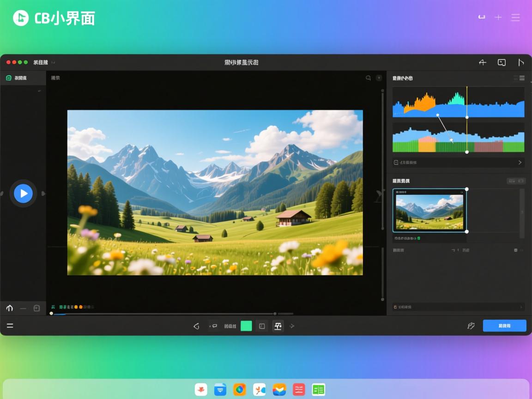Screen dimensions: 532x399
Task: Click the icon left of the blue button
Action: (471, 326)
